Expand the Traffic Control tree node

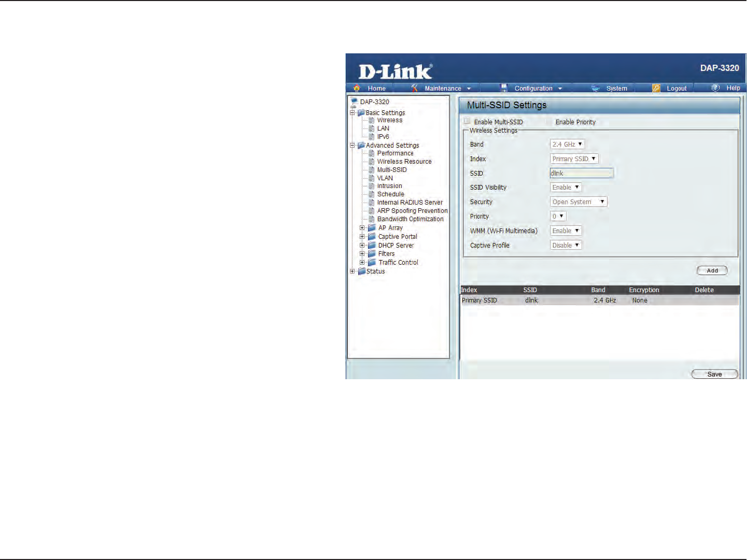(x=362, y=263)
